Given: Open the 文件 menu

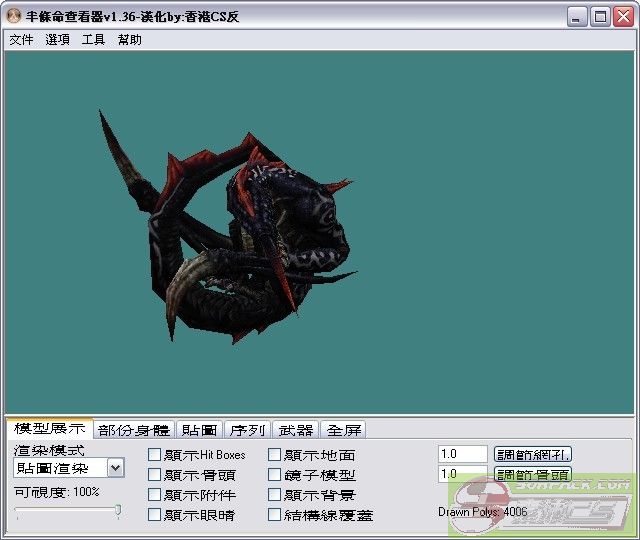Looking at the screenshot, I should 21,40.
